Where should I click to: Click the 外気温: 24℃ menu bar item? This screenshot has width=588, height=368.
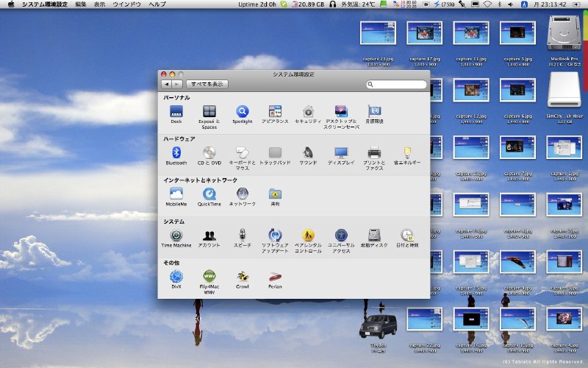(358, 4)
